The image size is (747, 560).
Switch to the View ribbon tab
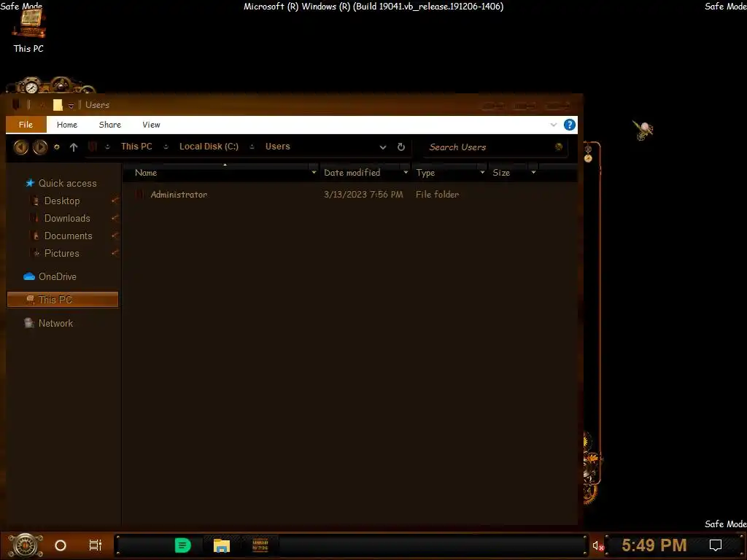151,125
